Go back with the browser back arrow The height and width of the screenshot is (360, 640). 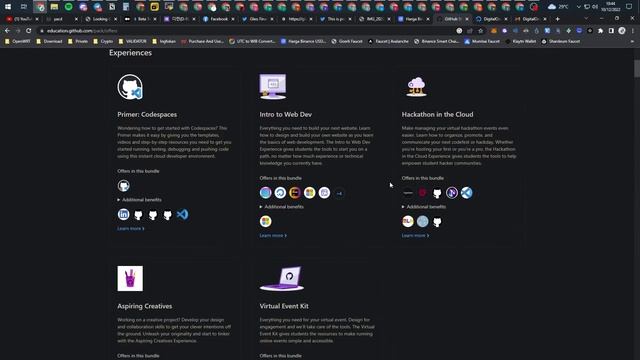pos(7,31)
